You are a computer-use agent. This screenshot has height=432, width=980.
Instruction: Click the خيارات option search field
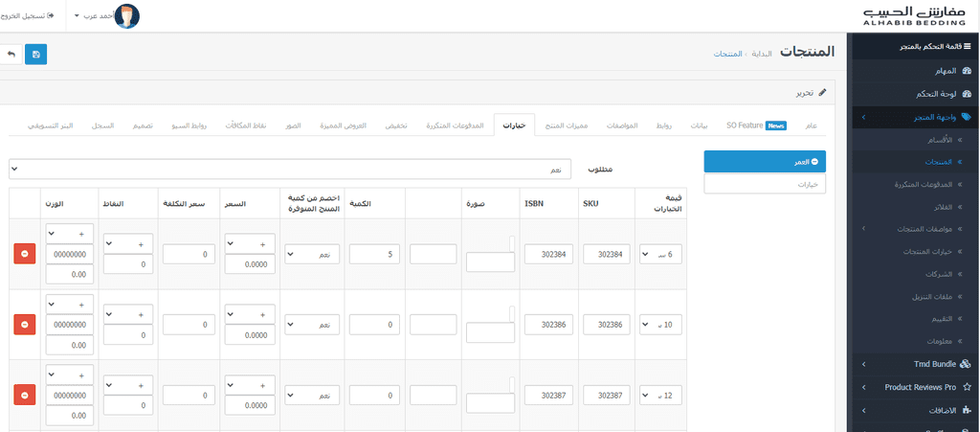(x=765, y=184)
